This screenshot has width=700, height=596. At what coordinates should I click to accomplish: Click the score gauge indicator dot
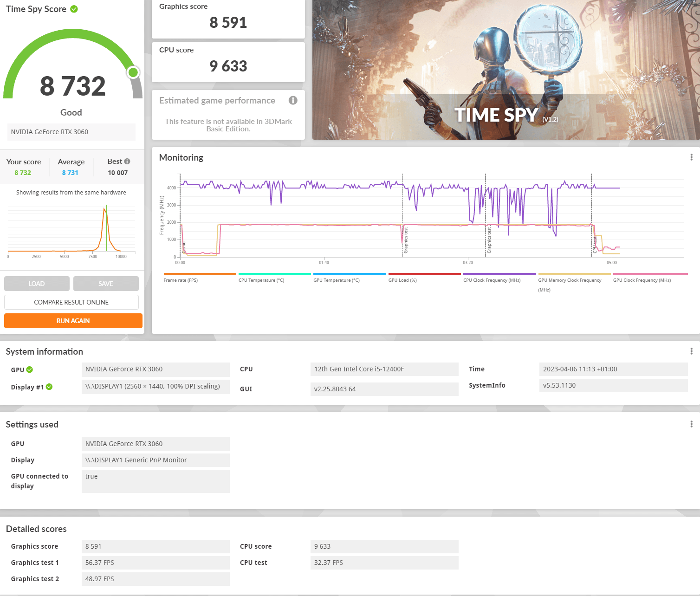click(133, 72)
